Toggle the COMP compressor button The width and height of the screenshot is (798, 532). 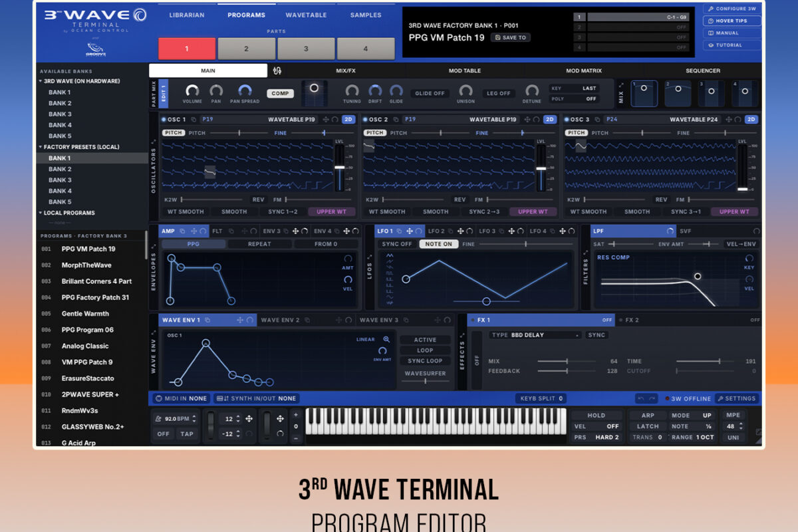pyautogui.click(x=281, y=94)
